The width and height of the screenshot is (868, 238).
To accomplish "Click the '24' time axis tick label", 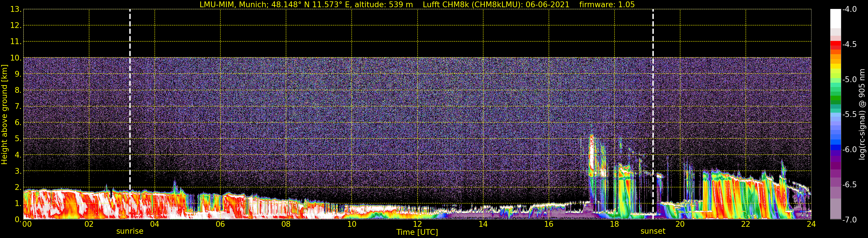I will 811,224.
